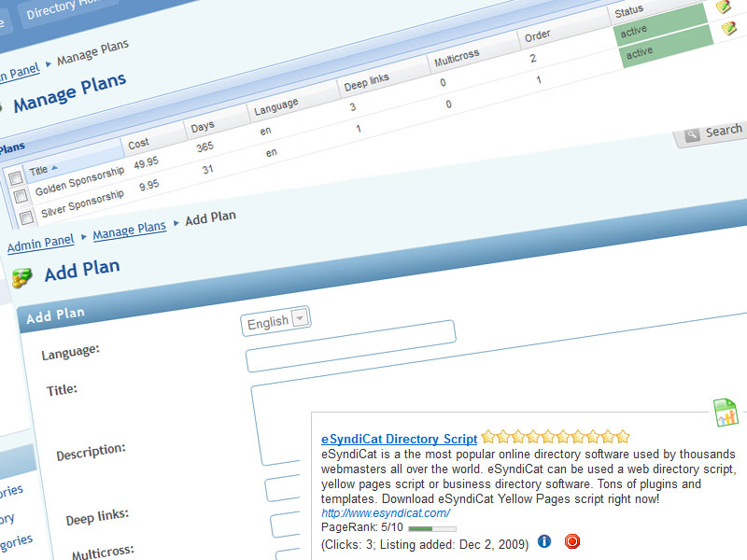
Task: Click the green statistics chart icon
Action: click(x=726, y=413)
